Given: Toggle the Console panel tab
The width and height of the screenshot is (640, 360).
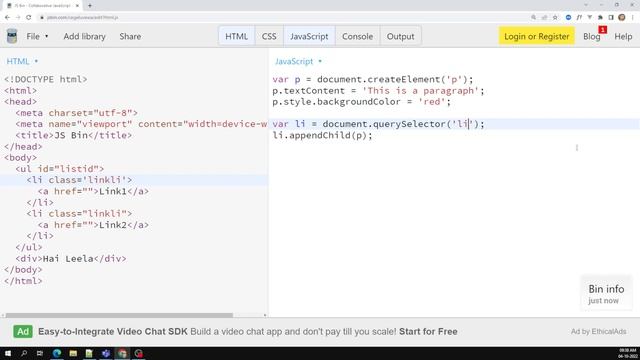Looking at the screenshot, I should coord(357,36).
